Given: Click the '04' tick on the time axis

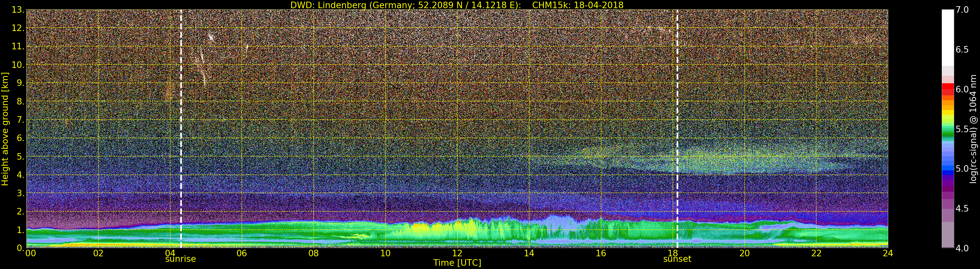Looking at the screenshot, I should pos(170,253).
